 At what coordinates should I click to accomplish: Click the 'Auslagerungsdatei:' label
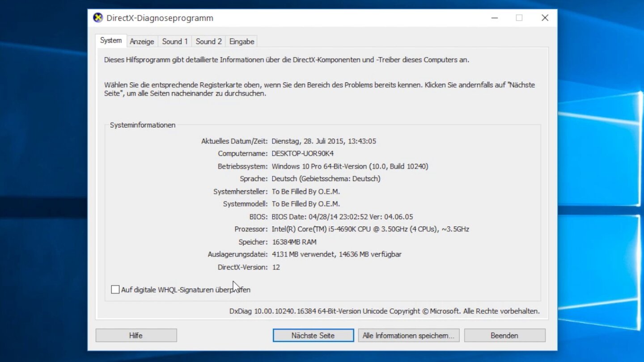click(x=238, y=254)
